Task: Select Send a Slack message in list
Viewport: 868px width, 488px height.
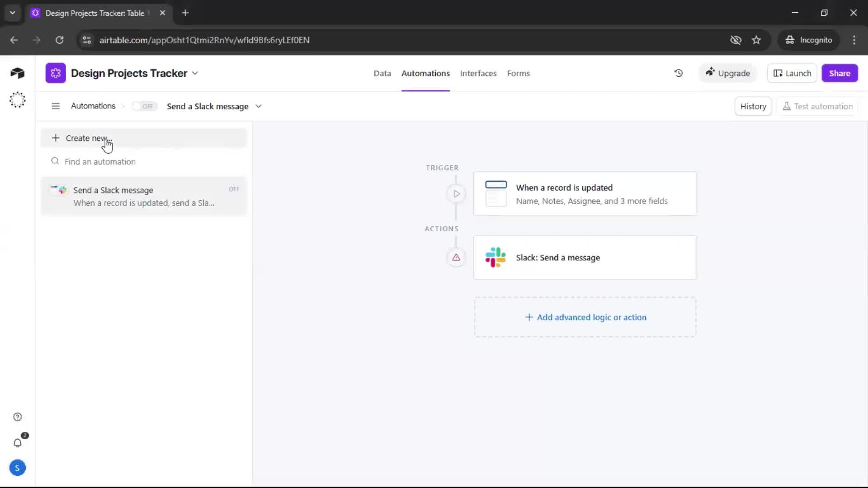Action: pyautogui.click(x=144, y=197)
